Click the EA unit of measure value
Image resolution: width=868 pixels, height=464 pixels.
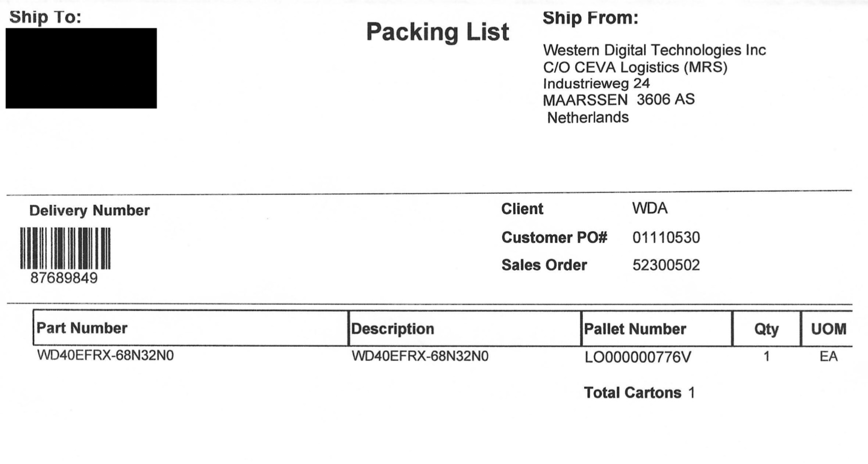tap(828, 356)
